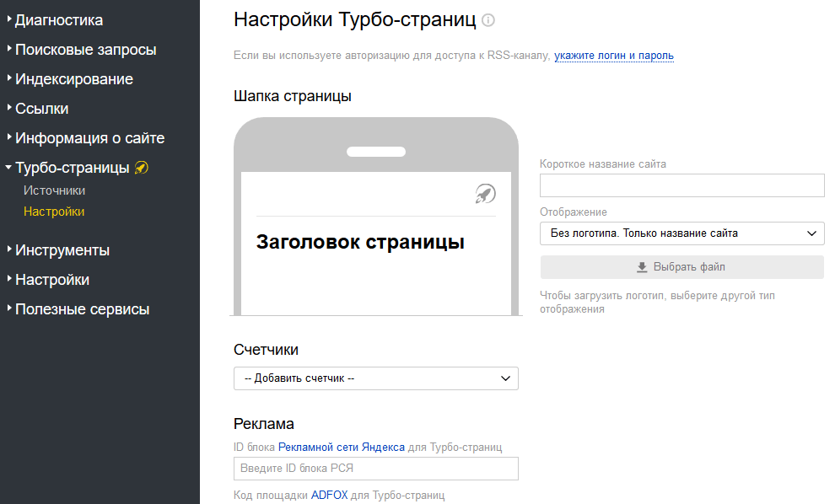835x504 pixels.
Task: Select the Настройки submenu under Турбо-страницы
Action: tap(54, 212)
